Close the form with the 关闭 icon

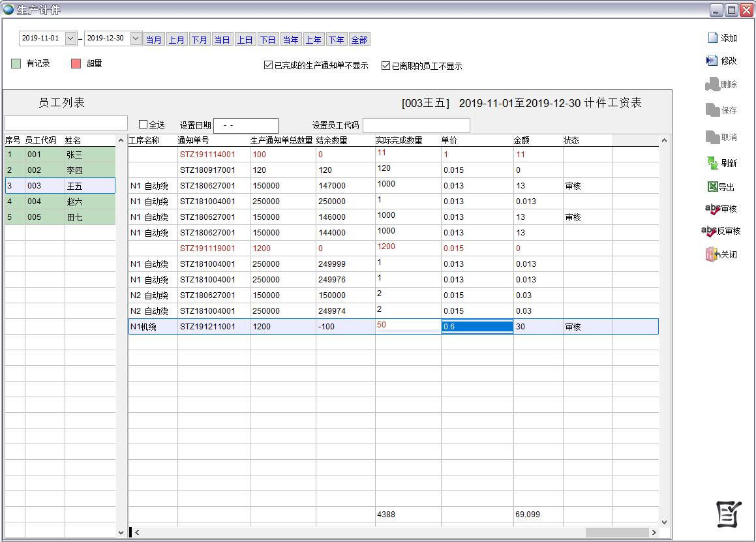712,254
